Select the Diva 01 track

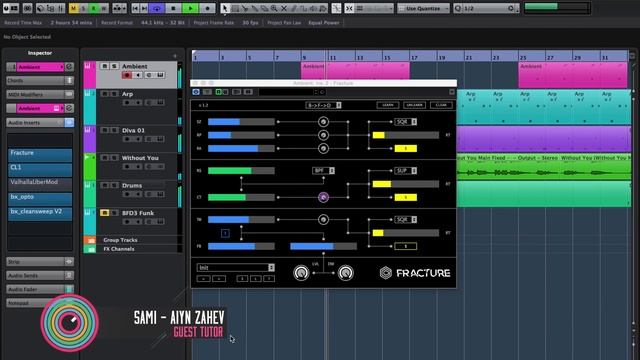tap(133, 131)
